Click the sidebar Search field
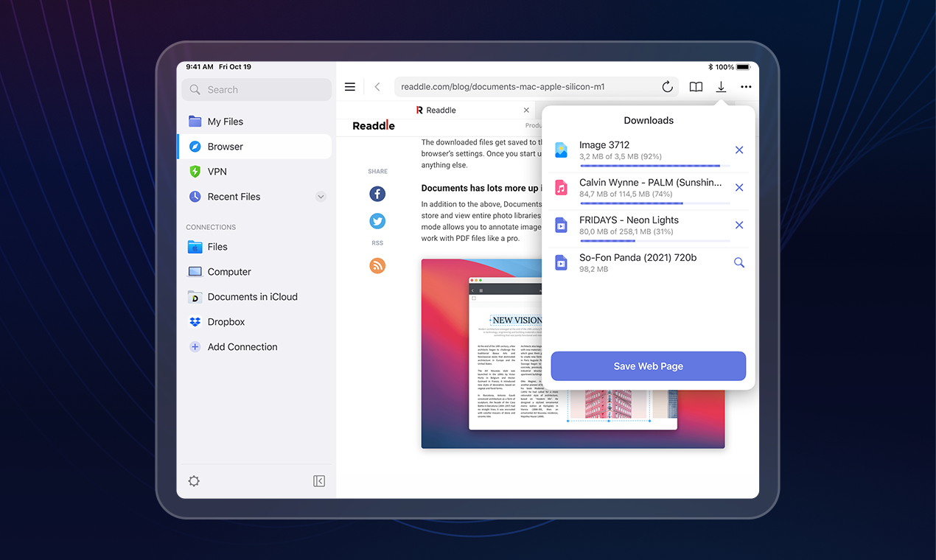936x560 pixels. click(x=256, y=90)
